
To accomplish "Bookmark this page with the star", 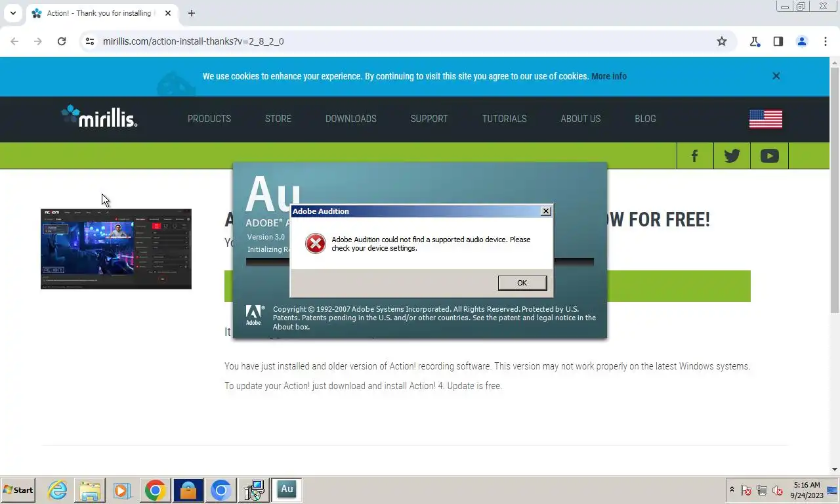I will (x=722, y=41).
